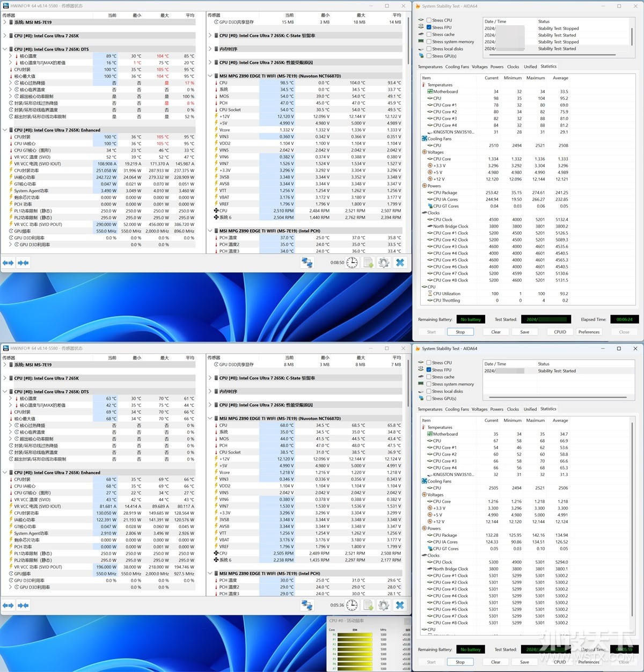
Task: Click Cooling Fans group icon in upper AIDA64
Action: [x=425, y=138]
